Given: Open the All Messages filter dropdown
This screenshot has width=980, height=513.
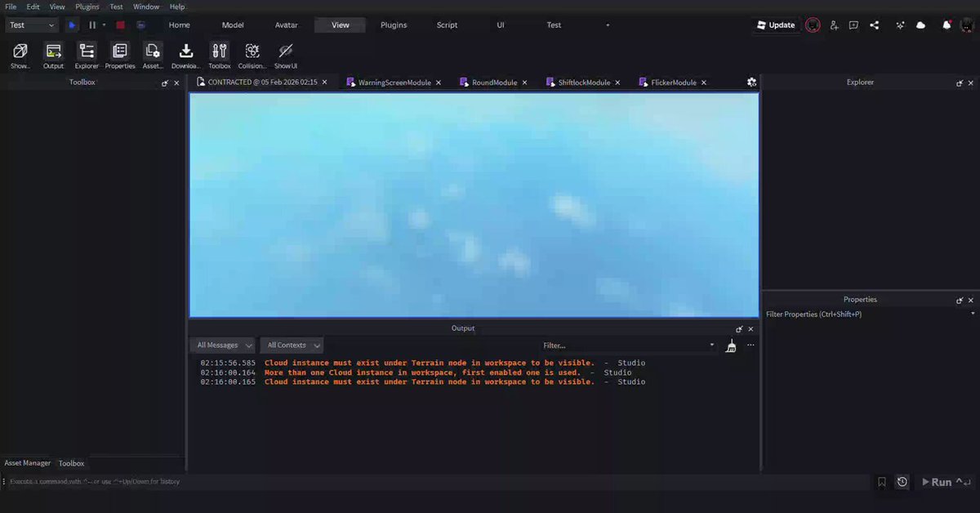Looking at the screenshot, I should point(225,346).
